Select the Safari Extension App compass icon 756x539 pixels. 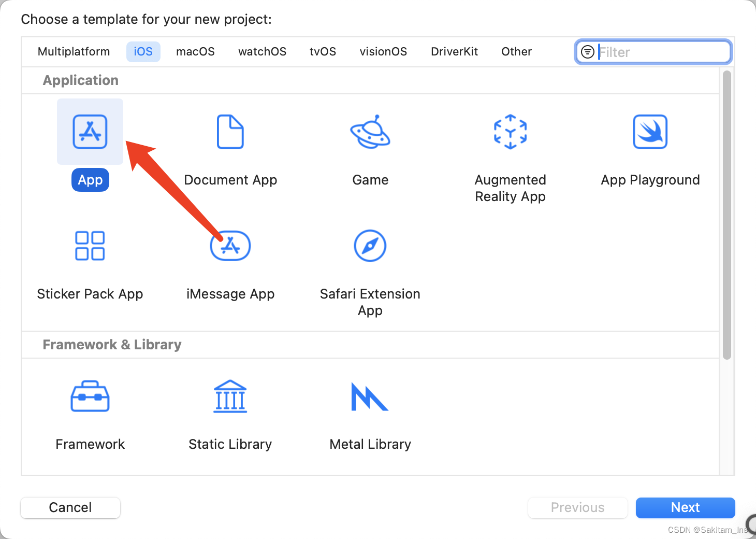[x=370, y=246]
